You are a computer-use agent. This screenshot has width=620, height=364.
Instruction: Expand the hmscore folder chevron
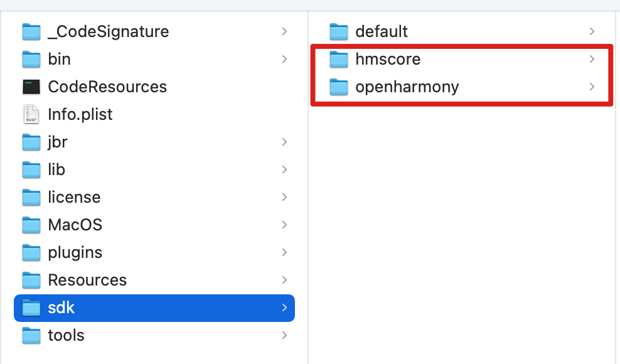592,59
